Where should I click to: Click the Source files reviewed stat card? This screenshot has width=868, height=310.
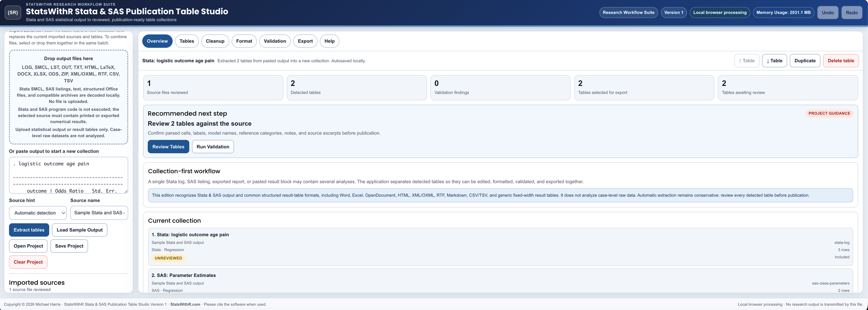tap(213, 88)
